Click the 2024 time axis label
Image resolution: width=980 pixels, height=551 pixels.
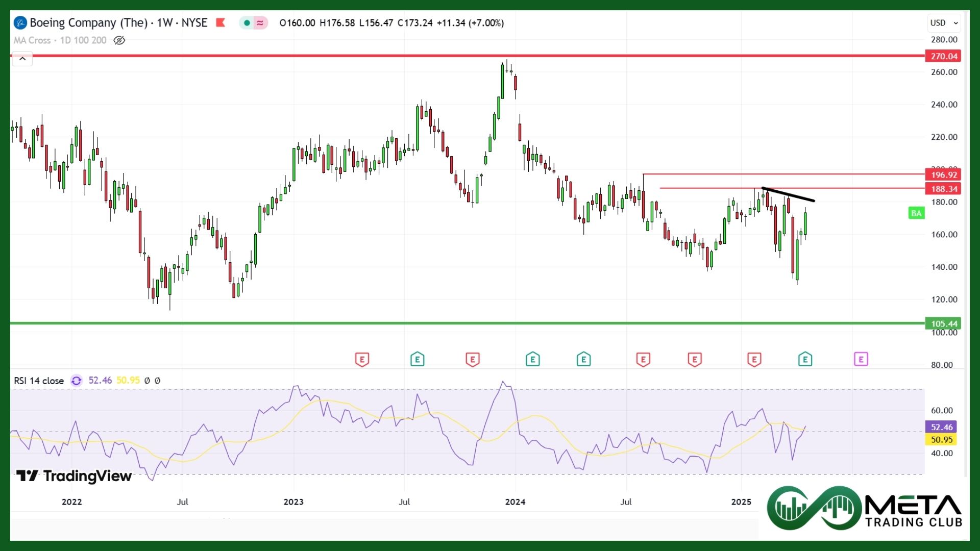click(x=515, y=502)
